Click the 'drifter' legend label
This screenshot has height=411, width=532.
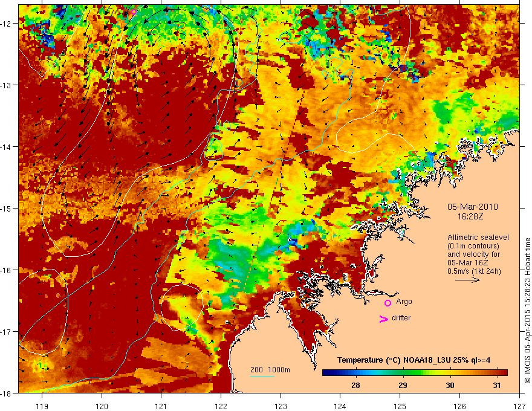[x=401, y=318]
